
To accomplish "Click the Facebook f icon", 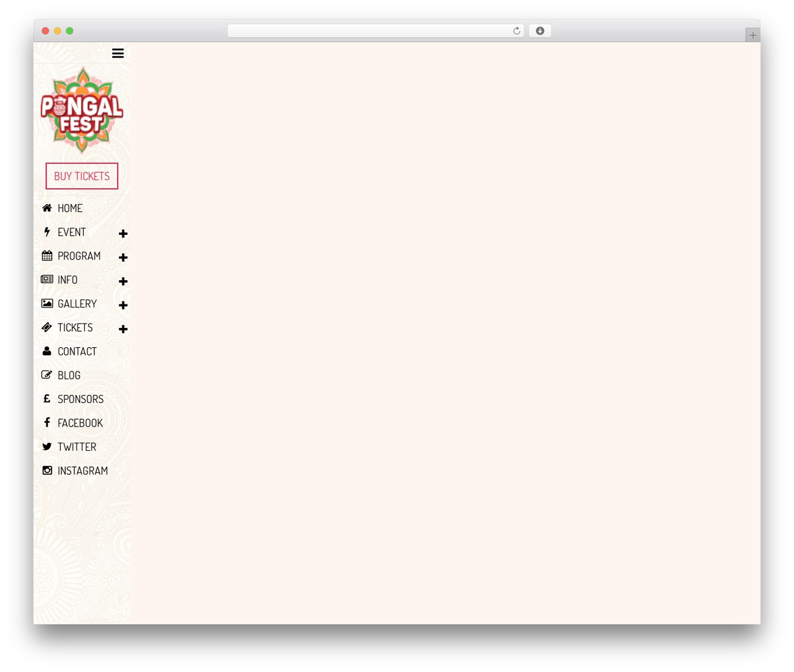I will click(47, 422).
